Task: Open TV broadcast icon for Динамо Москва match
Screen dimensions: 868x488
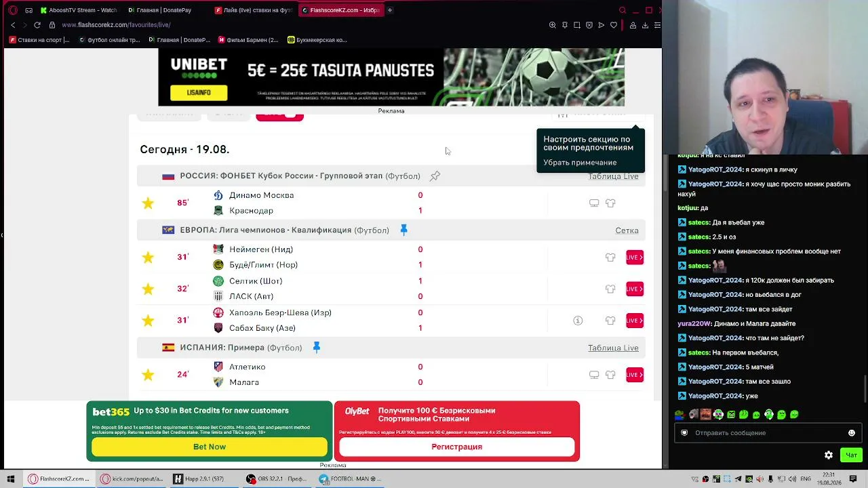Action: tap(594, 203)
